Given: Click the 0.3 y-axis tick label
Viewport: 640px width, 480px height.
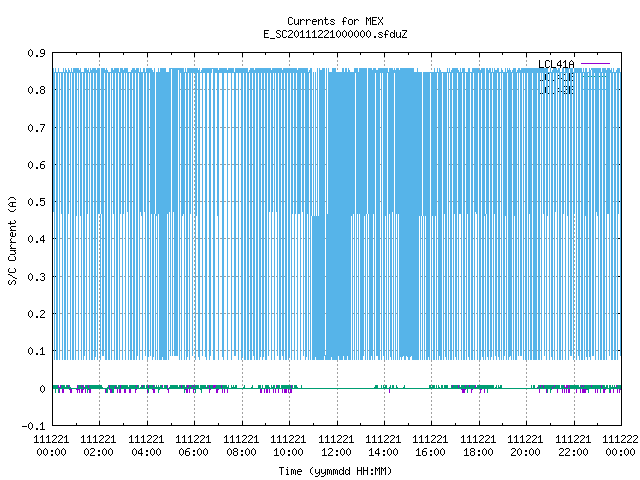Looking at the screenshot, I should pyautogui.click(x=36, y=277).
